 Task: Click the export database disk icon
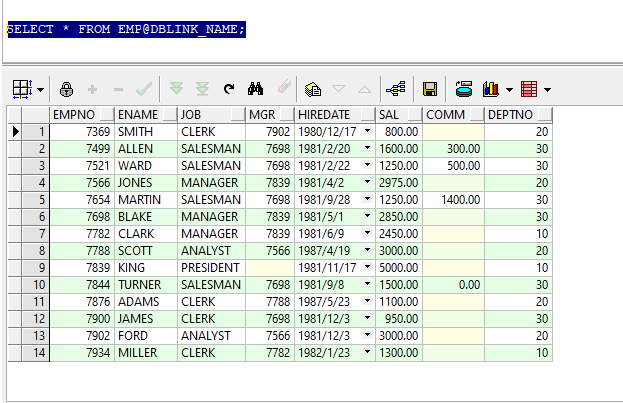(464, 89)
